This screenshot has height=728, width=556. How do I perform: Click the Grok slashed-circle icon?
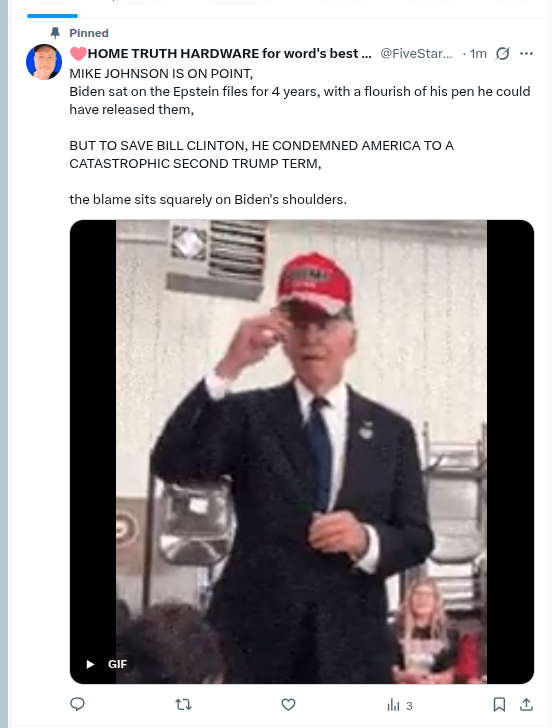coord(502,54)
